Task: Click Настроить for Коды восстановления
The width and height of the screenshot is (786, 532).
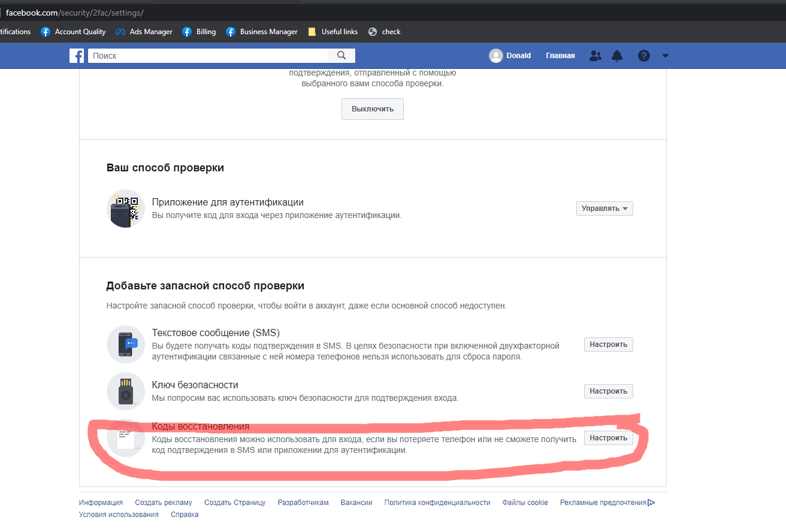Action: (x=608, y=438)
